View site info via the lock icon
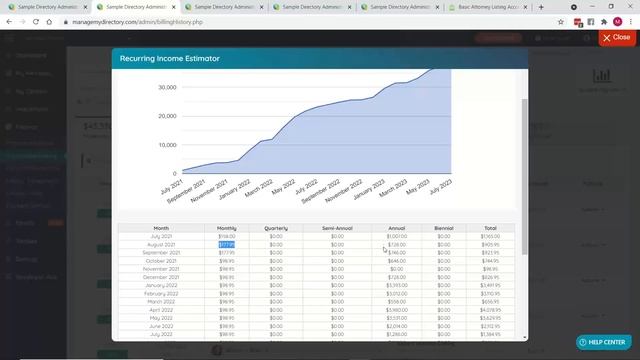The image size is (640, 360). 65,22
